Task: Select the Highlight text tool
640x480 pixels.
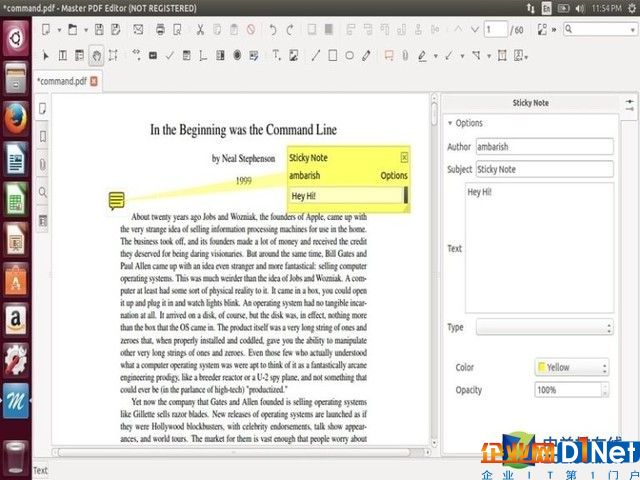Action: coord(422,56)
